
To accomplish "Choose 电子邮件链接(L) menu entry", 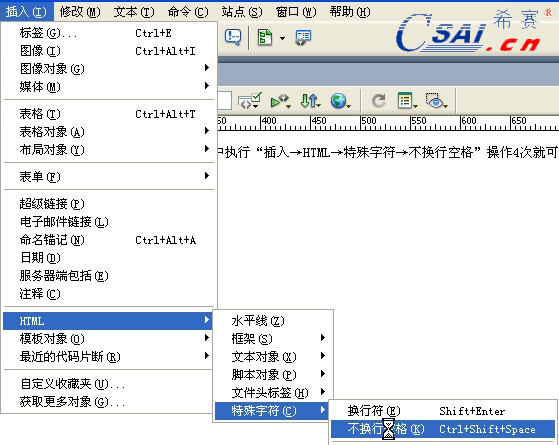I will click(109, 222).
